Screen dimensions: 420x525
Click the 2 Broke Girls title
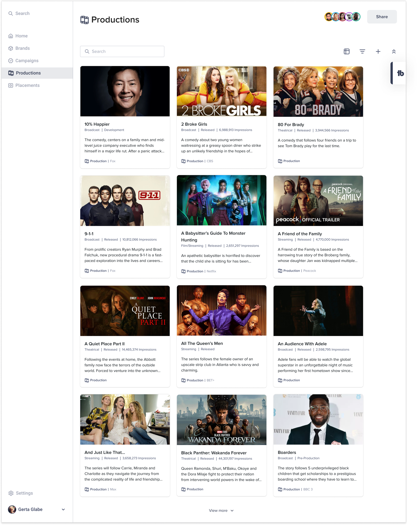click(194, 124)
